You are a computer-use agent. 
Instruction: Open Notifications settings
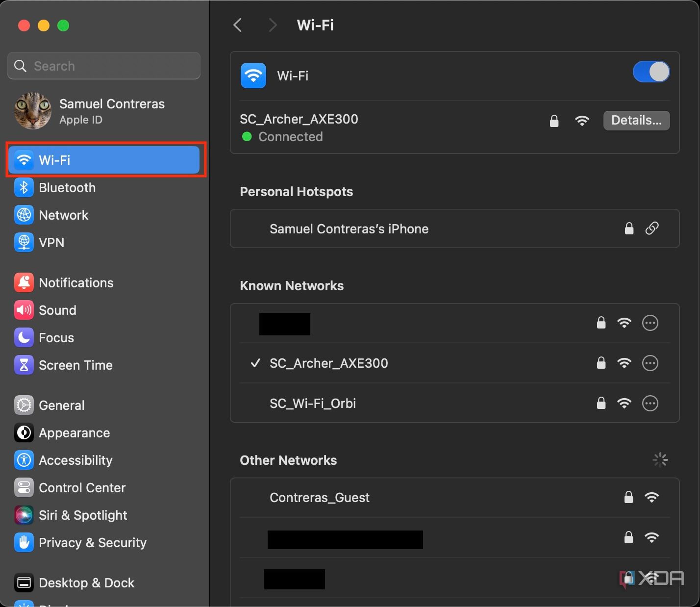point(76,282)
